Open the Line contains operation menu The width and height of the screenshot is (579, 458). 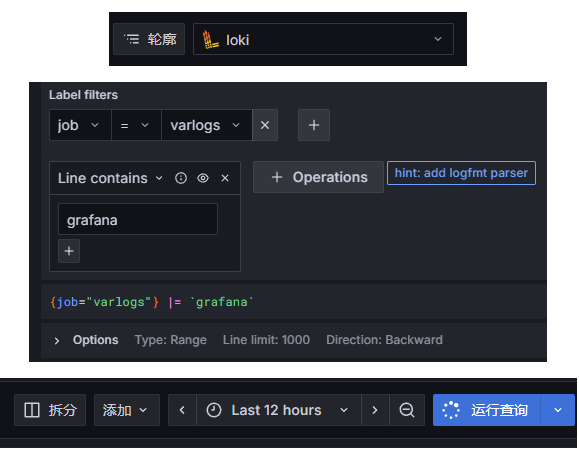110,178
